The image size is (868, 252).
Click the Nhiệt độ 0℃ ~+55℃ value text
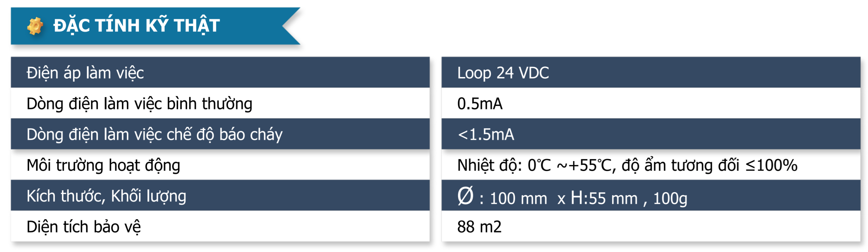[x=535, y=165]
